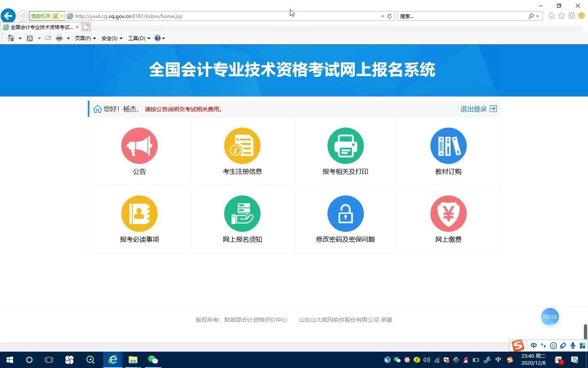Activate the Sogou voice input microphone icon
The image size is (588, 368).
pos(572,346)
